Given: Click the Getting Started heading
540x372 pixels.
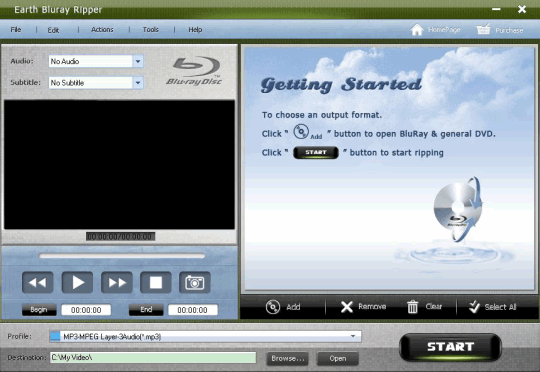Looking at the screenshot, I should 341,85.
